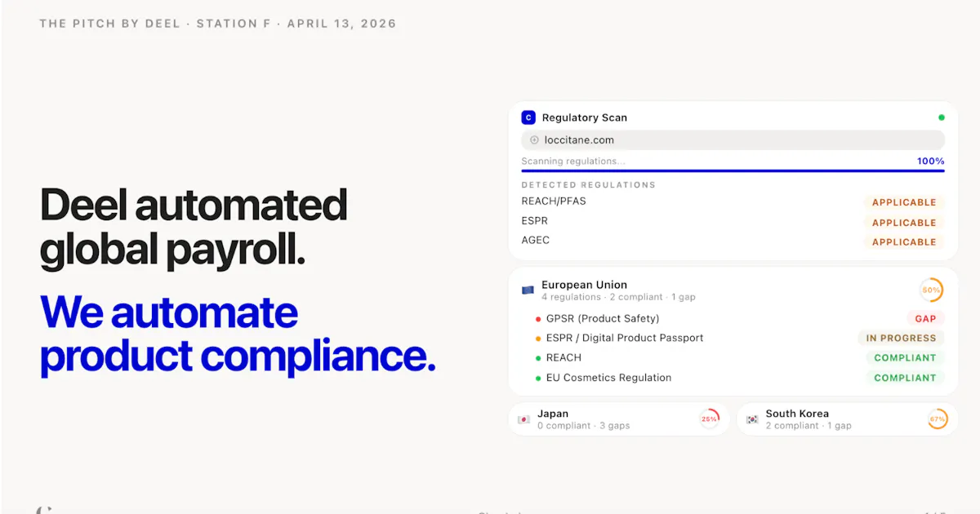Click the 50% European Union progress ring
This screenshot has width=980, height=514.
click(931, 290)
